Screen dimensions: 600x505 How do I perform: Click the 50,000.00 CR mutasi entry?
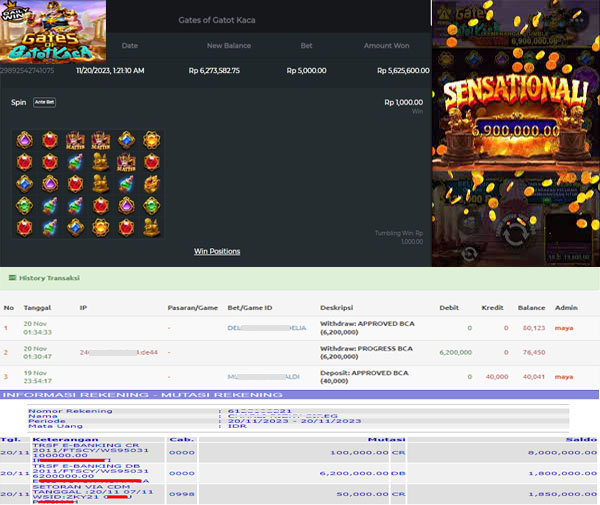(x=371, y=494)
